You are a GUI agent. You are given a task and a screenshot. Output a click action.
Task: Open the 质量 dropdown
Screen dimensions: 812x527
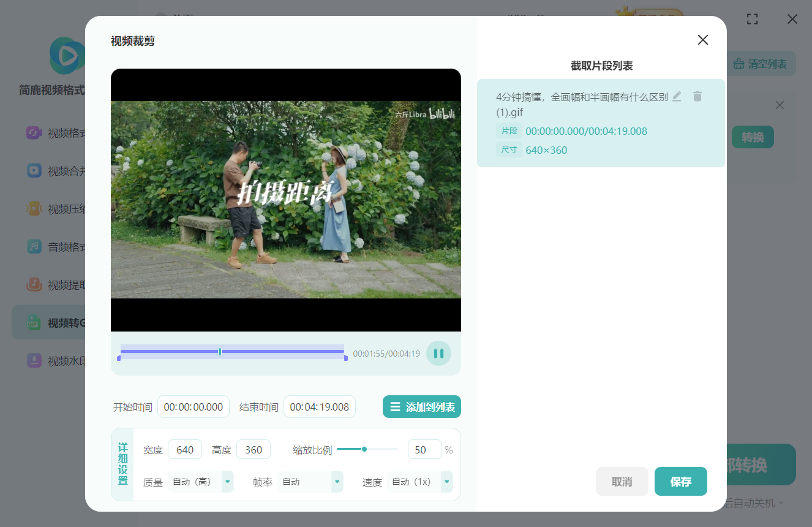(227, 482)
